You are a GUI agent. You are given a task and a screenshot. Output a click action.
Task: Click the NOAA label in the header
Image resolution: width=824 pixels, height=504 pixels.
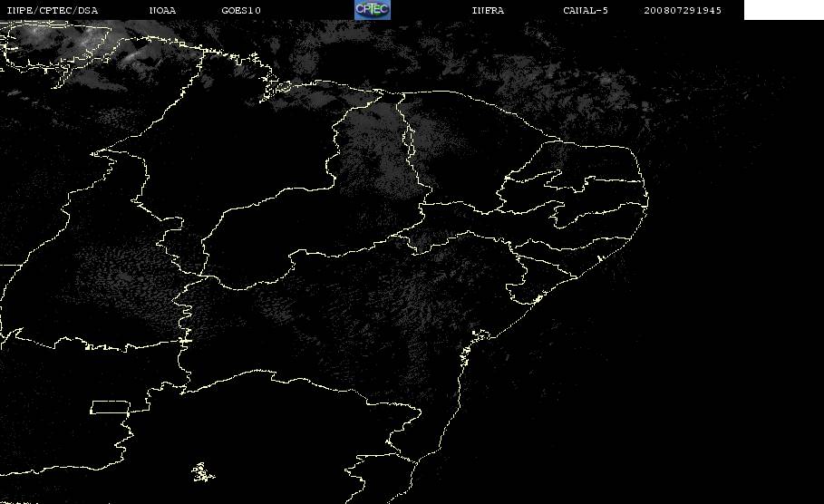coord(162,11)
